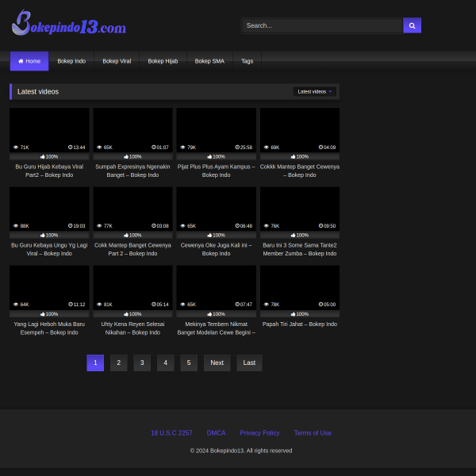Open the DMCA footer link
This screenshot has width=476, height=476.
[x=216, y=433]
